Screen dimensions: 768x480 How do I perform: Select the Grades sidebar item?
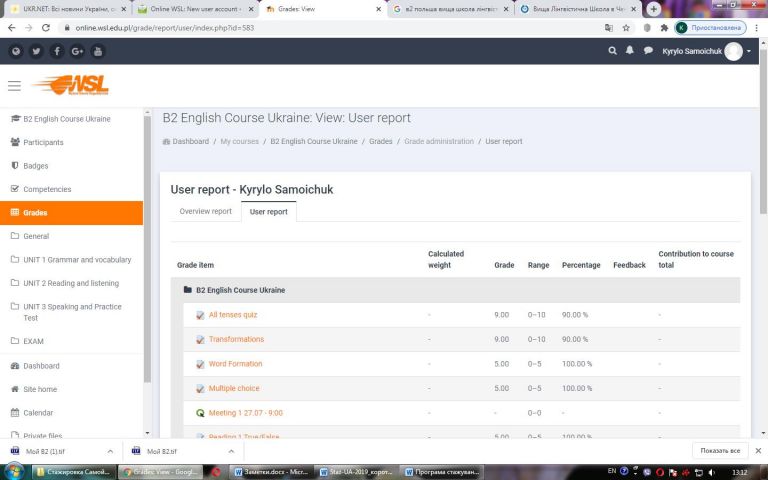coord(72,213)
